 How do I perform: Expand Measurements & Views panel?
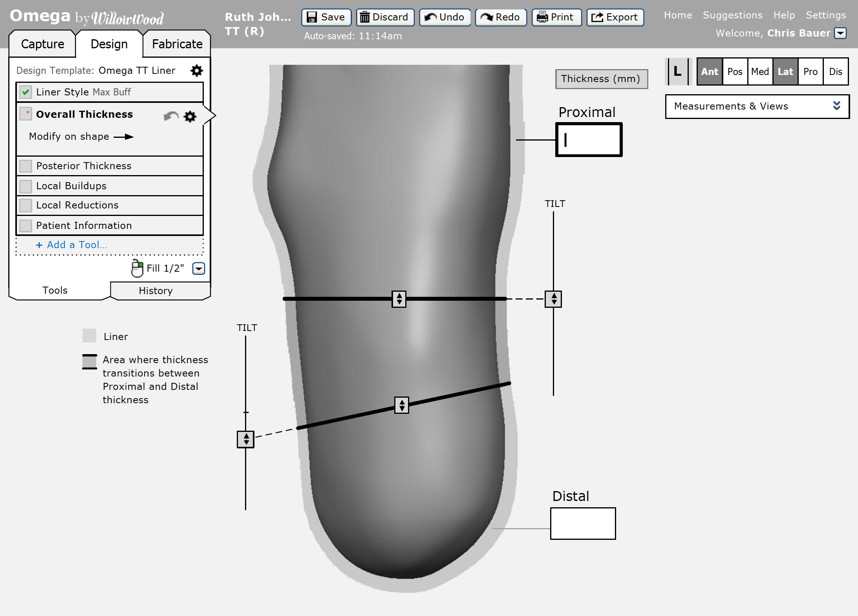836,106
